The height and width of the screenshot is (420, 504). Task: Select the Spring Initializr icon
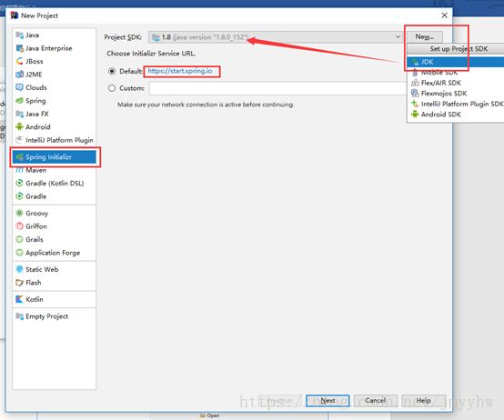(x=20, y=157)
